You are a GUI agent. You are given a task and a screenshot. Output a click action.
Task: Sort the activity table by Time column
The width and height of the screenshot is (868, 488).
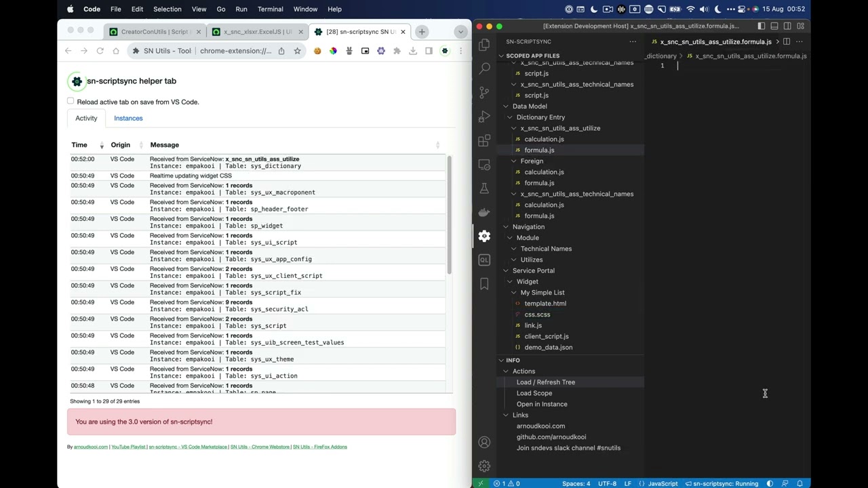(87, 145)
